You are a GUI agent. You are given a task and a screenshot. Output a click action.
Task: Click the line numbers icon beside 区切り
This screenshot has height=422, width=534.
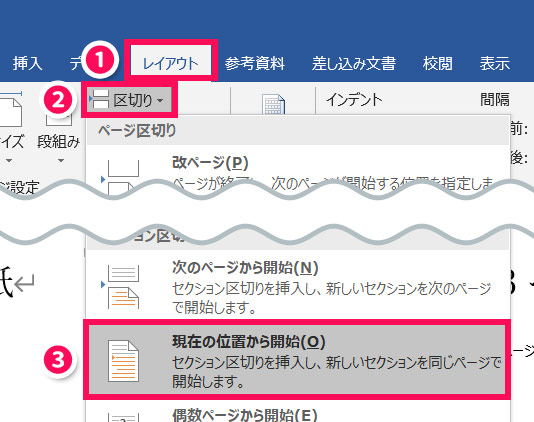pyautogui.click(x=274, y=104)
